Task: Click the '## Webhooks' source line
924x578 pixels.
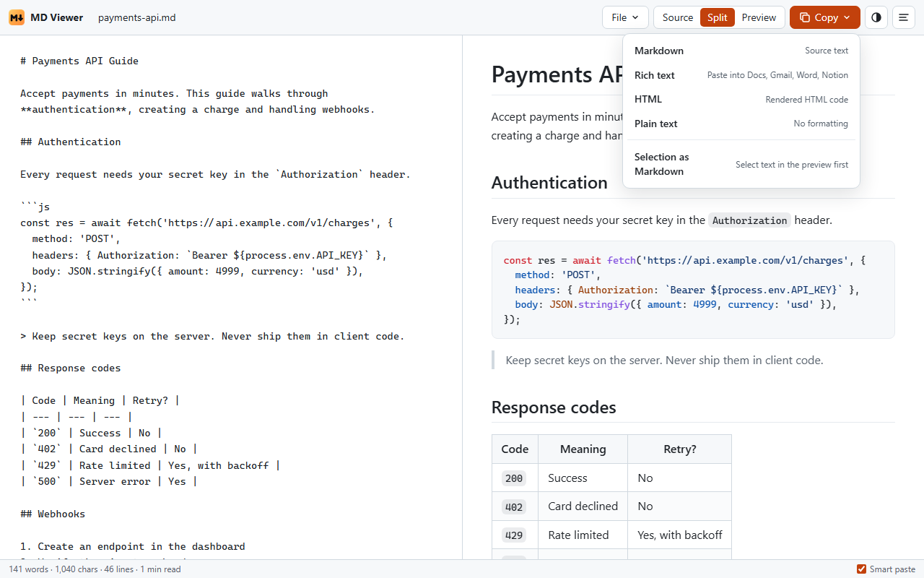Action: point(53,514)
